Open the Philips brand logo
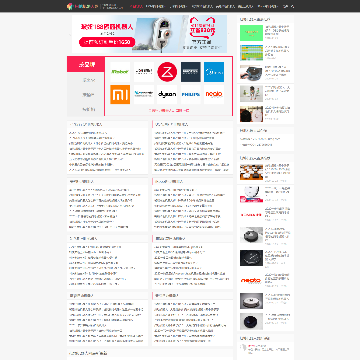 (191, 94)
